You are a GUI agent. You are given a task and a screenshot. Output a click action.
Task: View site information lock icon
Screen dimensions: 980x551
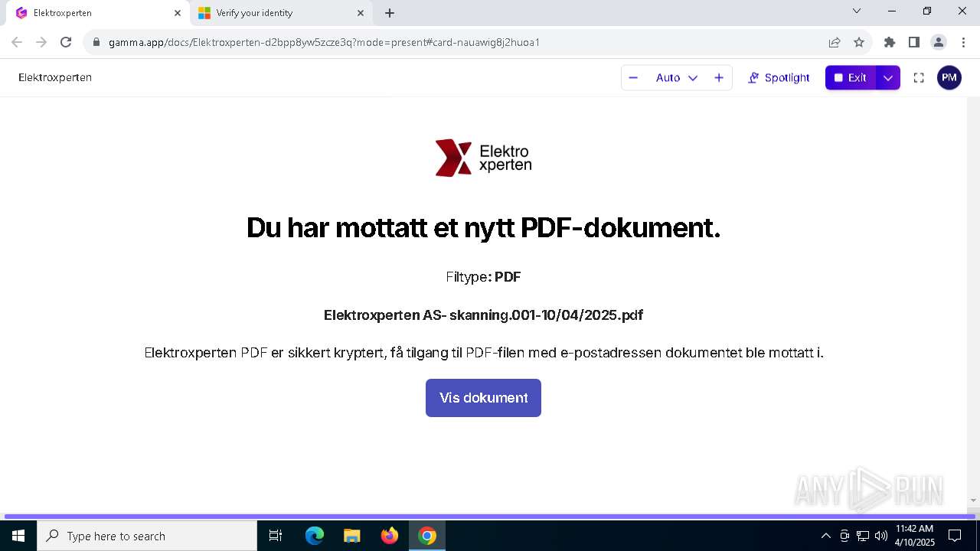pyautogui.click(x=96, y=42)
